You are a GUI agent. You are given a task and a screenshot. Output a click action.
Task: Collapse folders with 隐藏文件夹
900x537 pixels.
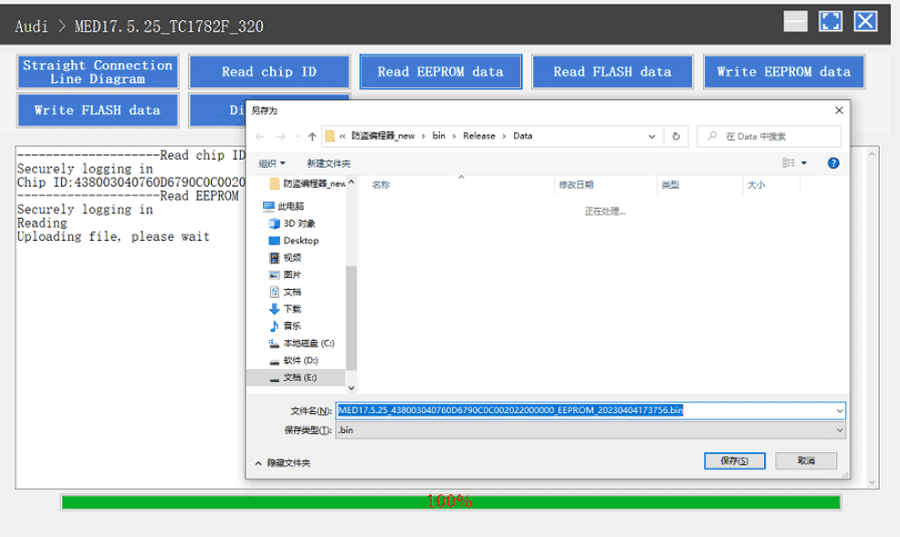282,463
